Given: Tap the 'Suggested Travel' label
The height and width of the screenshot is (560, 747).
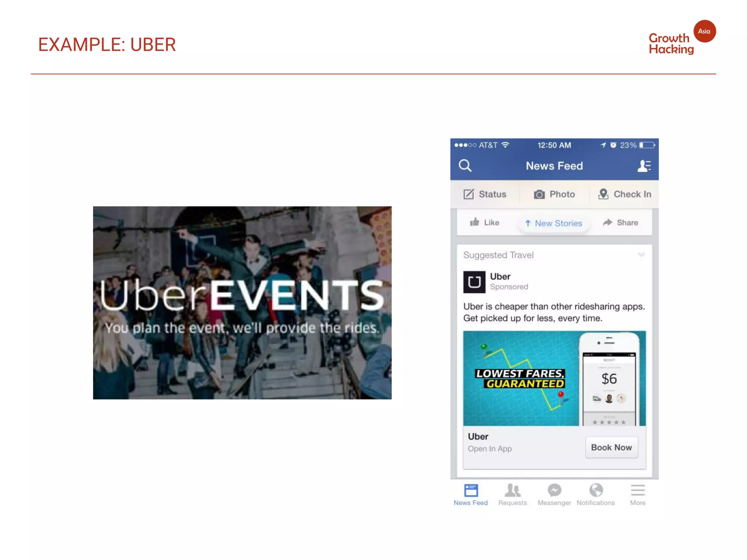Looking at the screenshot, I should point(498,255).
